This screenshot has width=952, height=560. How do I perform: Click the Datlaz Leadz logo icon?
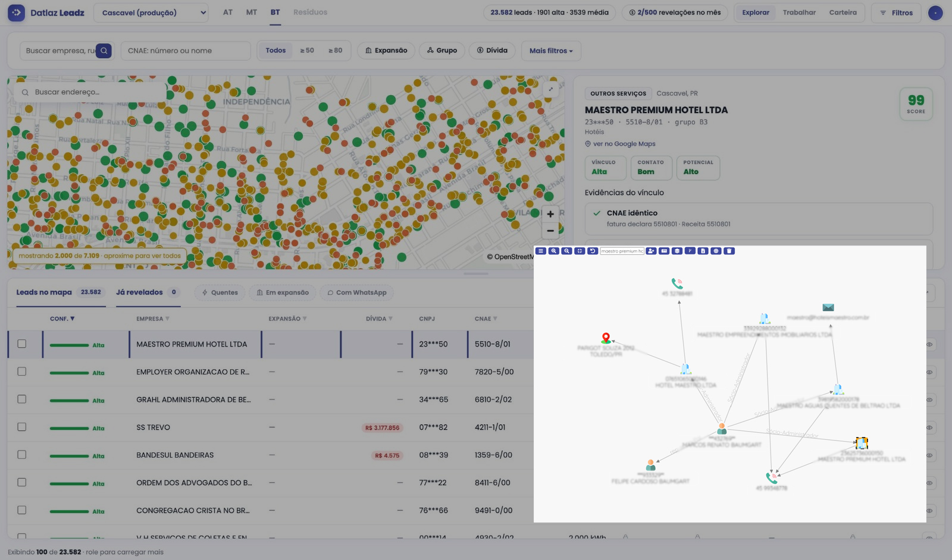click(x=16, y=12)
